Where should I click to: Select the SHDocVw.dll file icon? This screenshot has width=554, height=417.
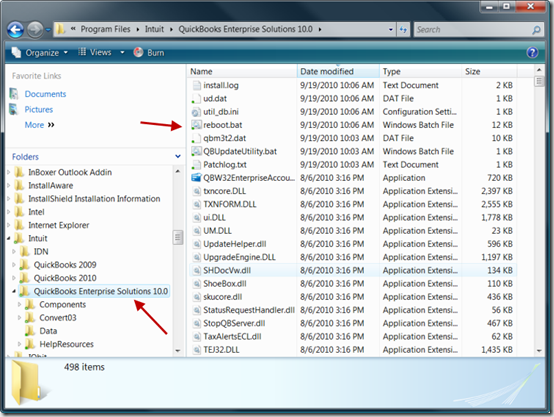pos(196,270)
